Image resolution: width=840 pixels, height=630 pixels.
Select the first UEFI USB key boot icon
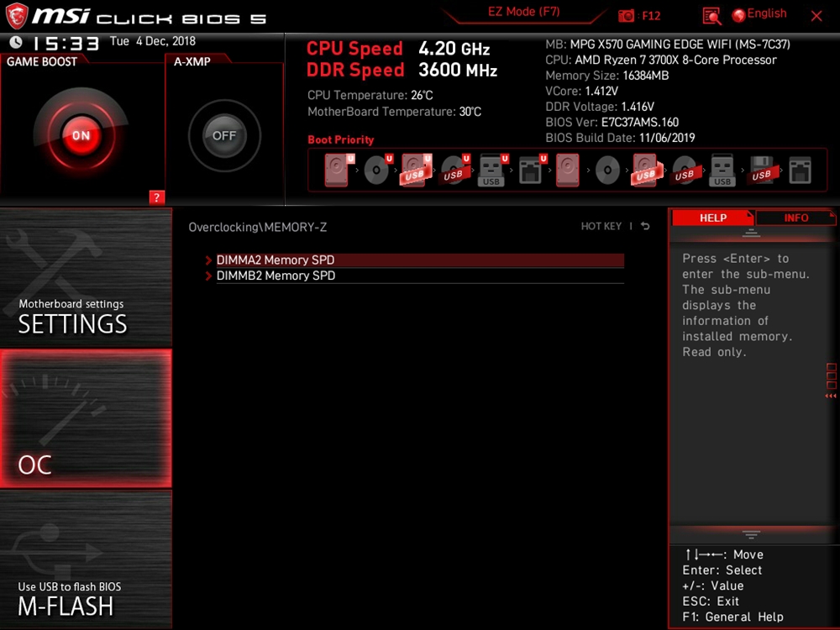coord(492,171)
